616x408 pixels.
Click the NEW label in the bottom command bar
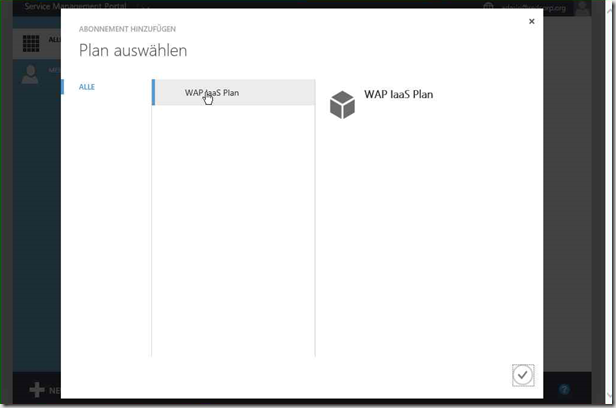(55, 390)
